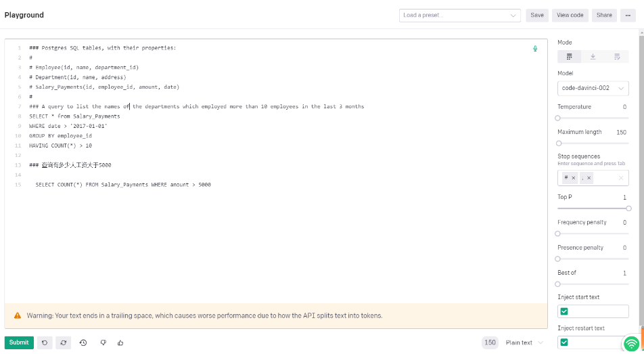
Task: Click the microphone icon in the editor
Action: coord(535,48)
